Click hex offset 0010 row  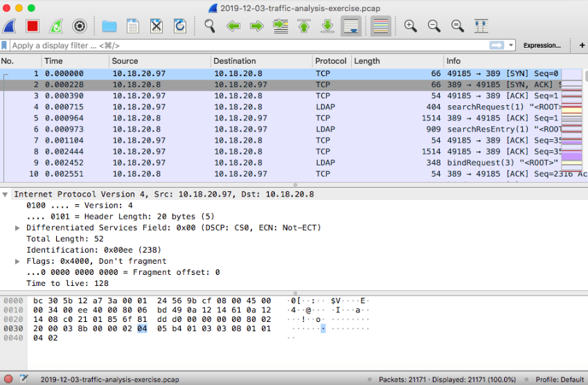click(13, 310)
